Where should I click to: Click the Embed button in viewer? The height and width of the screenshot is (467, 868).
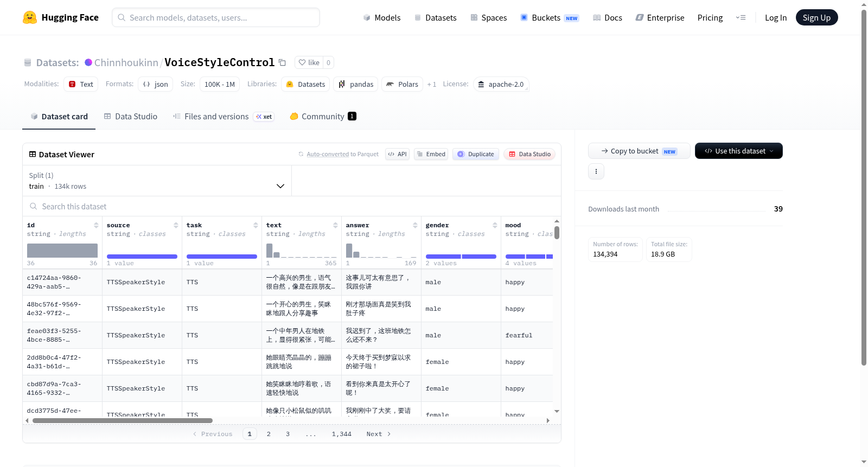pos(431,154)
